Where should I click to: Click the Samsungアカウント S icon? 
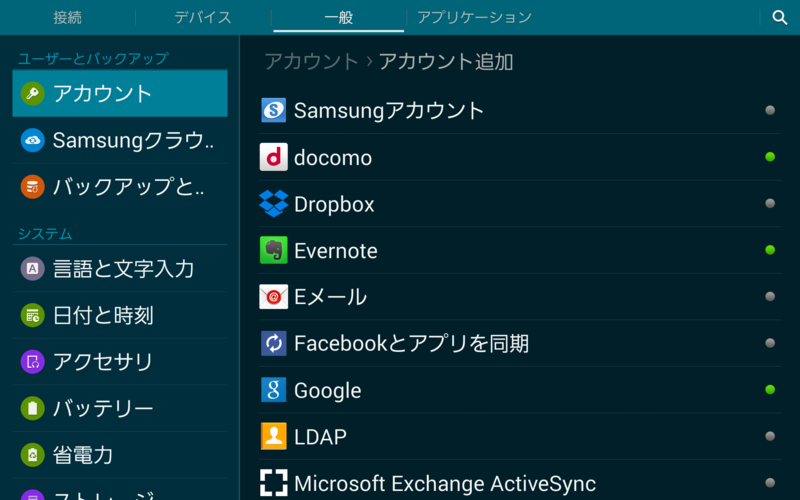[x=273, y=110]
